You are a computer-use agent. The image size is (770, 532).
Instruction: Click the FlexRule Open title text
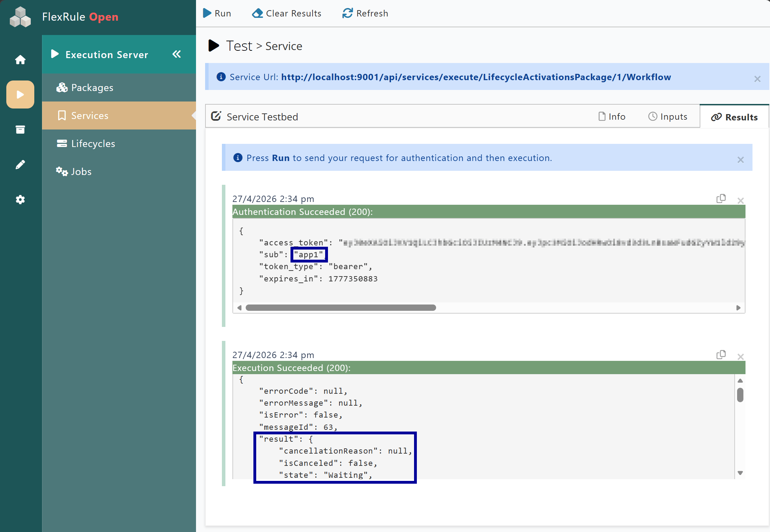(80, 17)
